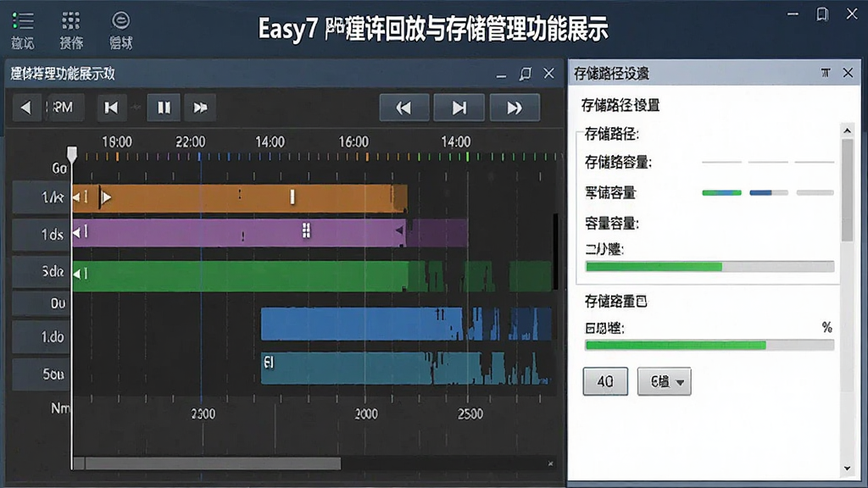Click the 存储路容量: label

coord(618,163)
